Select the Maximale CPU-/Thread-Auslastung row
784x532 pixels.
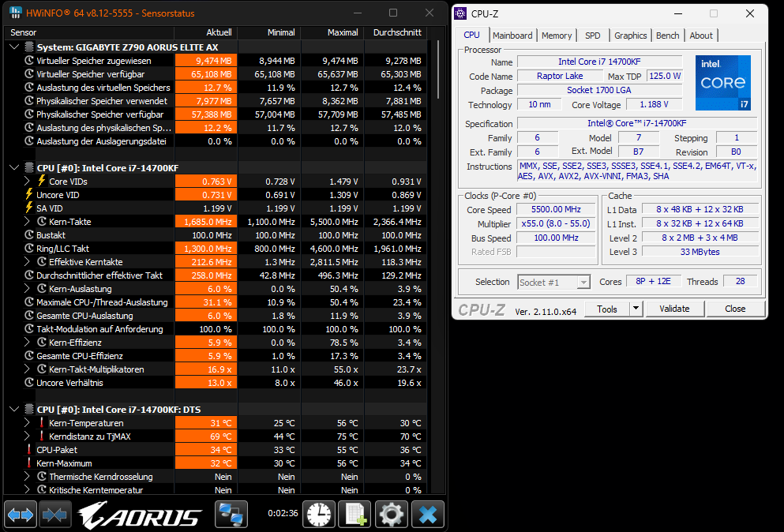pyautogui.click(x=217, y=302)
